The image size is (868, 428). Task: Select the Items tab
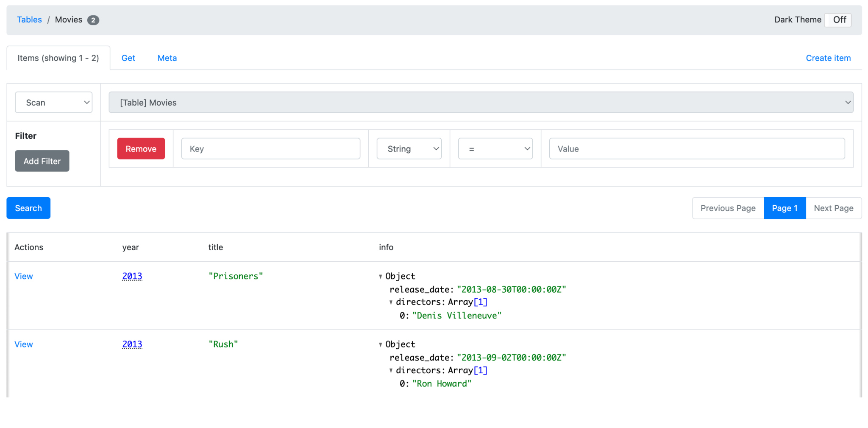tap(58, 58)
